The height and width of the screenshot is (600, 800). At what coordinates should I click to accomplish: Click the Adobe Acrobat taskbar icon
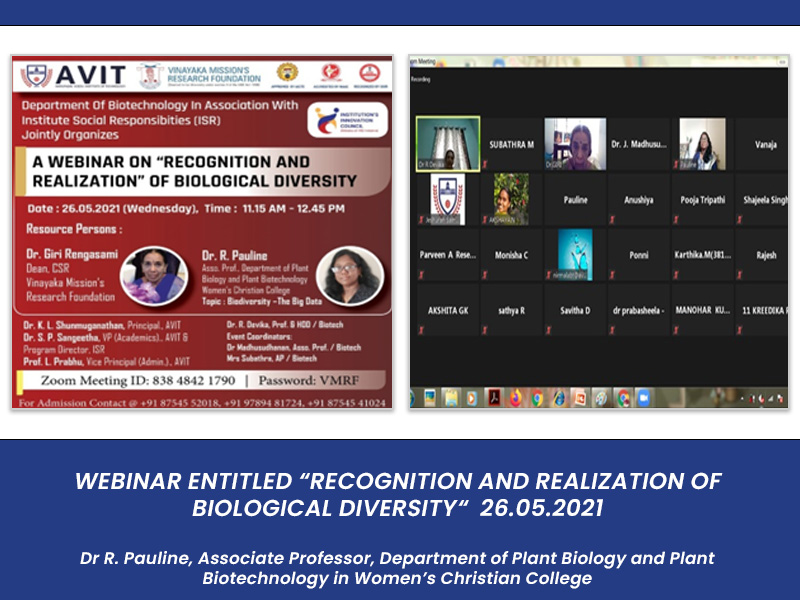pyautogui.click(x=494, y=397)
